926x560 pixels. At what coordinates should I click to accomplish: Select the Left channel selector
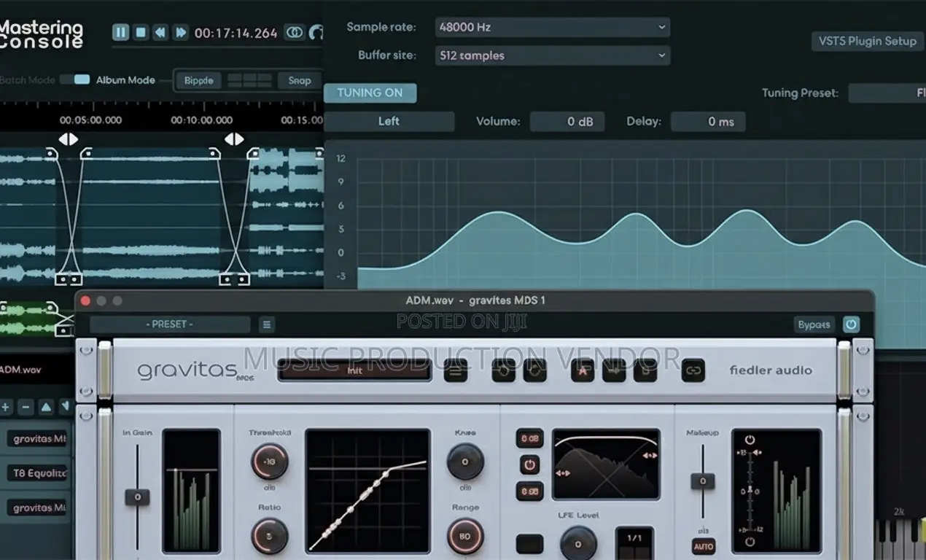click(x=389, y=121)
